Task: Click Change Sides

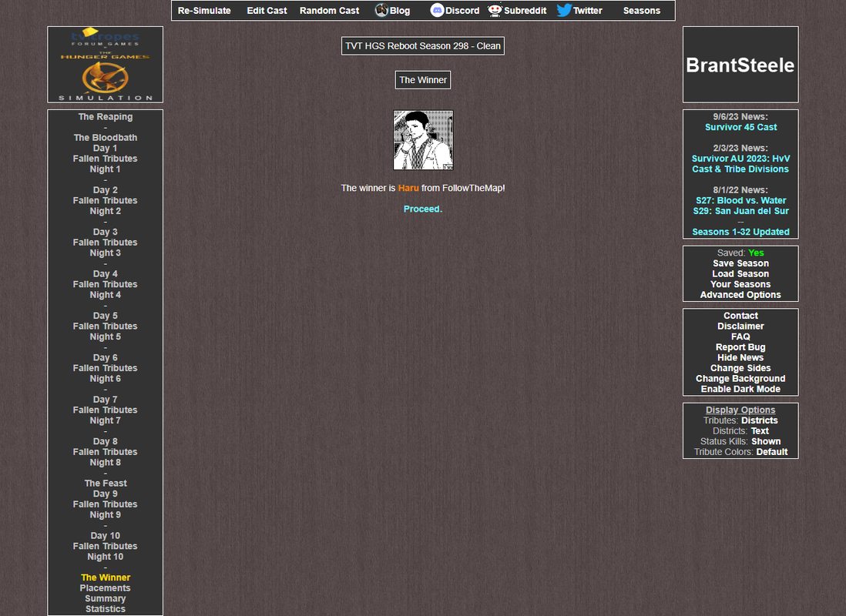Action: (740, 368)
